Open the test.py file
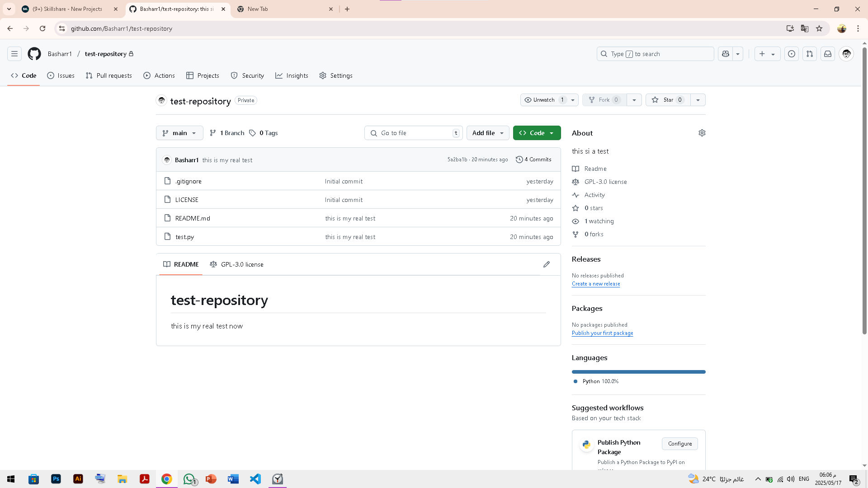868x488 pixels. (x=184, y=237)
